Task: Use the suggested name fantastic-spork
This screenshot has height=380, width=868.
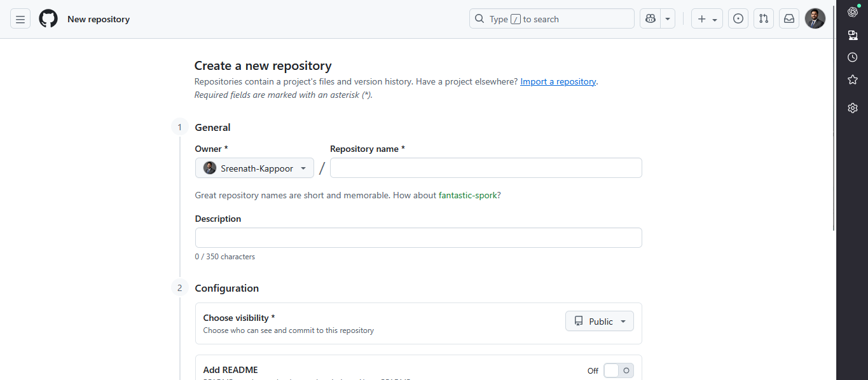Action: click(467, 196)
